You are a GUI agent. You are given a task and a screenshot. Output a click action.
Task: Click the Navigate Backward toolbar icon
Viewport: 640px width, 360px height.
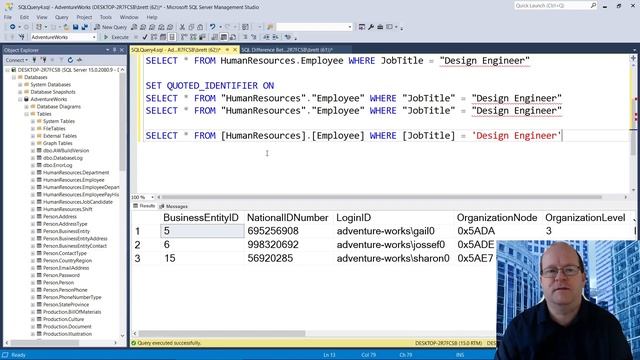13,27
